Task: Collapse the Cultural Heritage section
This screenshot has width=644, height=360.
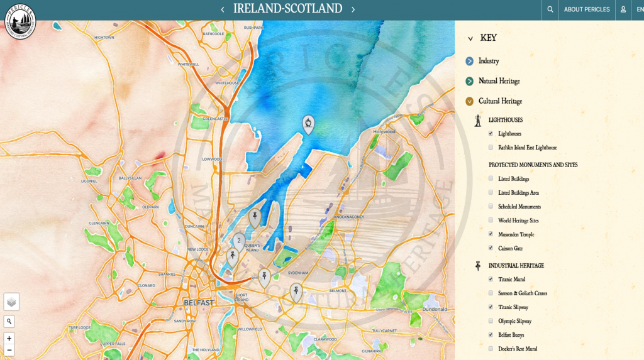Action: point(469,101)
